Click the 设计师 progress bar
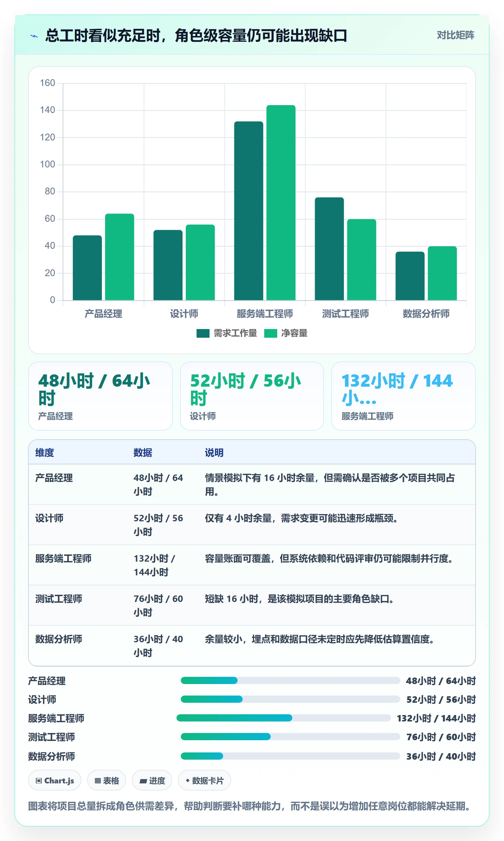 [x=290, y=699]
